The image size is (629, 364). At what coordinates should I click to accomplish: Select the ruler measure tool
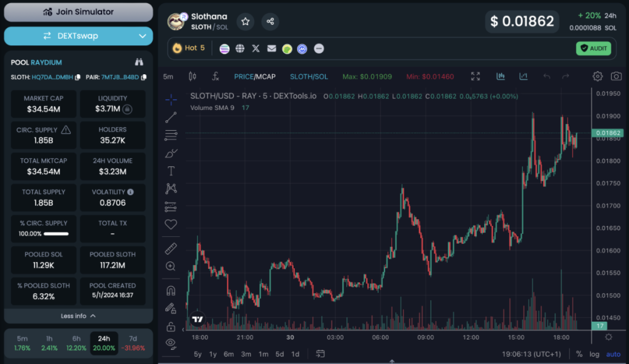[171, 249]
